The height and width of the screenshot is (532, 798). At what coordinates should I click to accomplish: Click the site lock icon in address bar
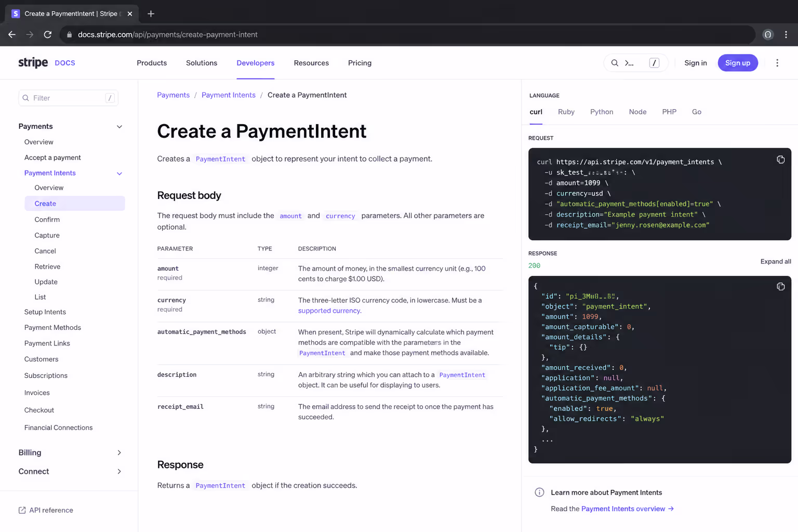click(x=69, y=35)
